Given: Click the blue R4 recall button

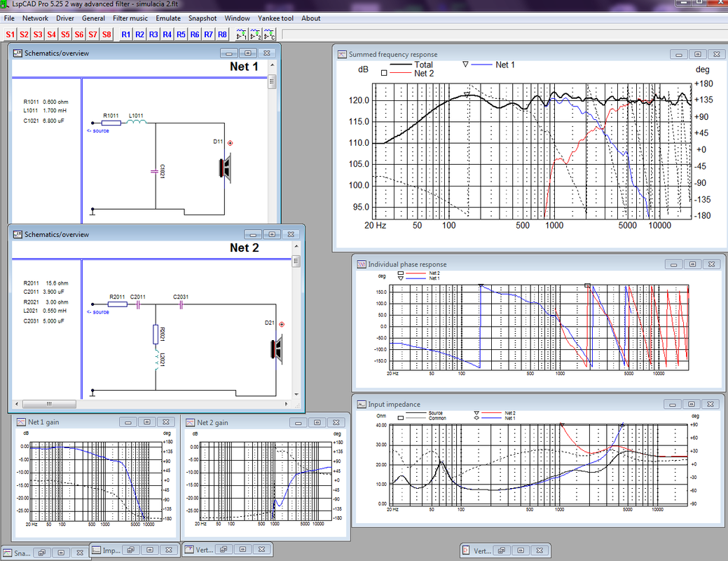Looking at the screenshot, I should (167, 34).
